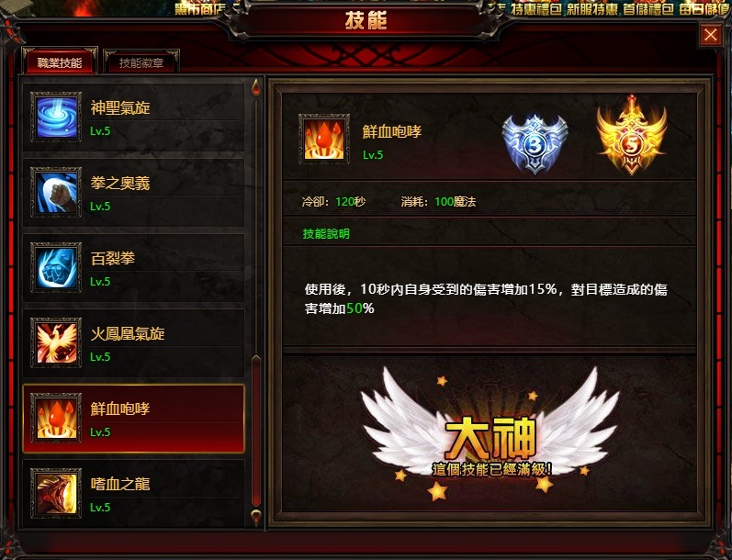The width and height of the screenshot is (732, 560).
Task: Open the 特惠禮包 top menu link
Action: coord(536,8)
